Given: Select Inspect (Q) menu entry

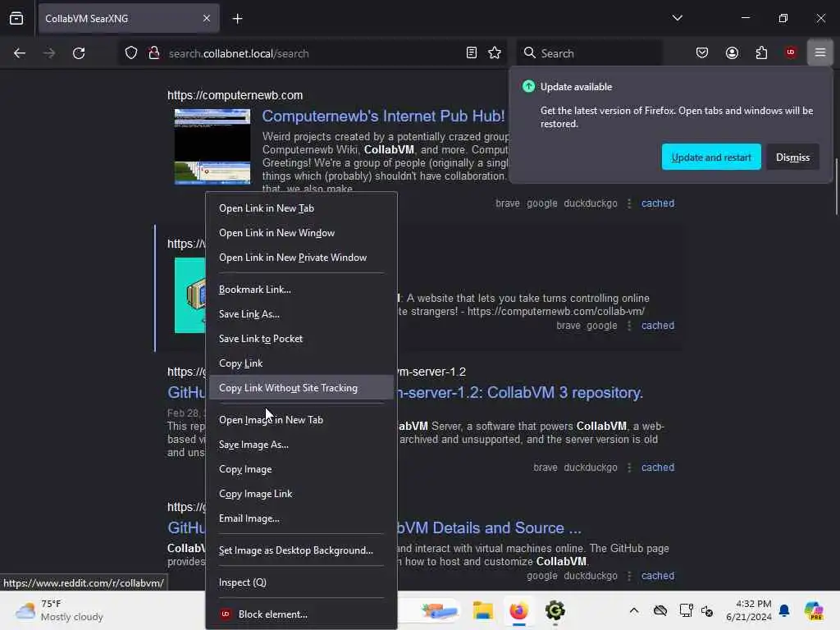Looking at the screenshot, I should [x=302, y=582].
